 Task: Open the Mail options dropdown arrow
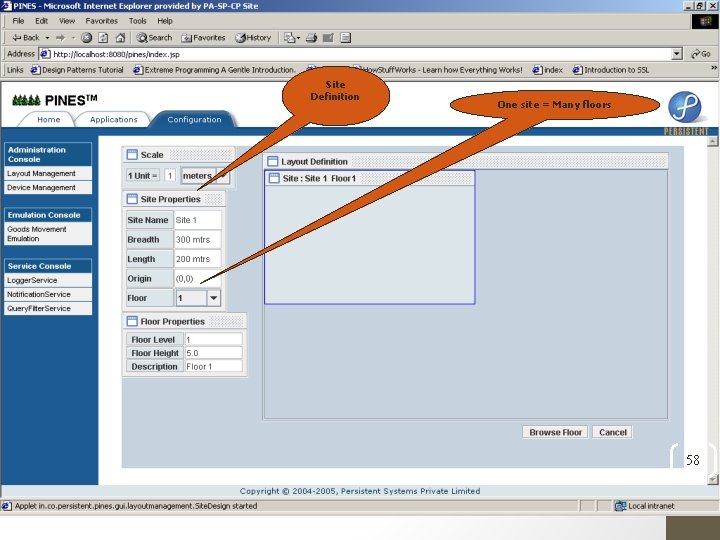(298, 38)
